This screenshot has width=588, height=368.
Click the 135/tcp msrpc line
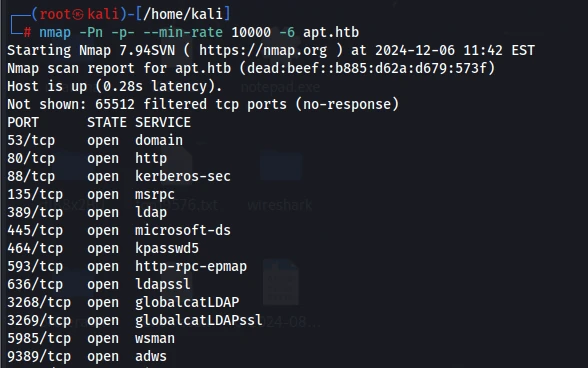pyautogui.click(x=91, y=194)
